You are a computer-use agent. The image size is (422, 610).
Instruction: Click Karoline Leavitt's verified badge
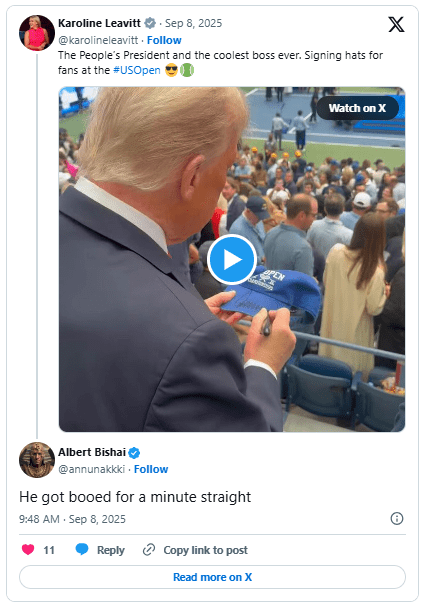[x=150, y=23]
